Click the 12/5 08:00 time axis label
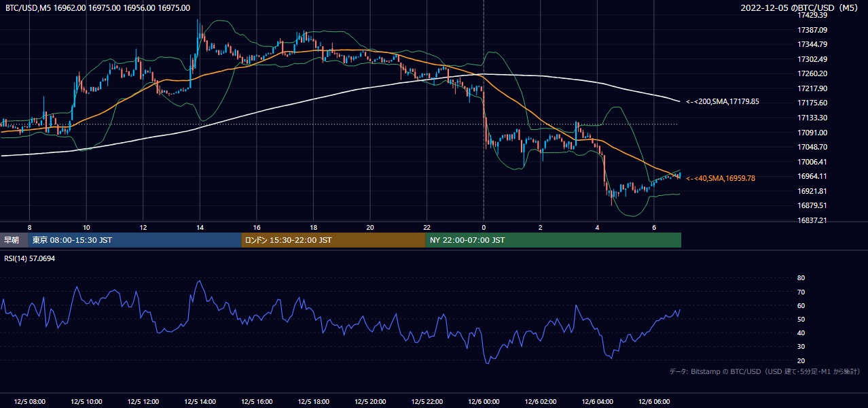Viewport: 868px width, 408px height. (29, 402)
